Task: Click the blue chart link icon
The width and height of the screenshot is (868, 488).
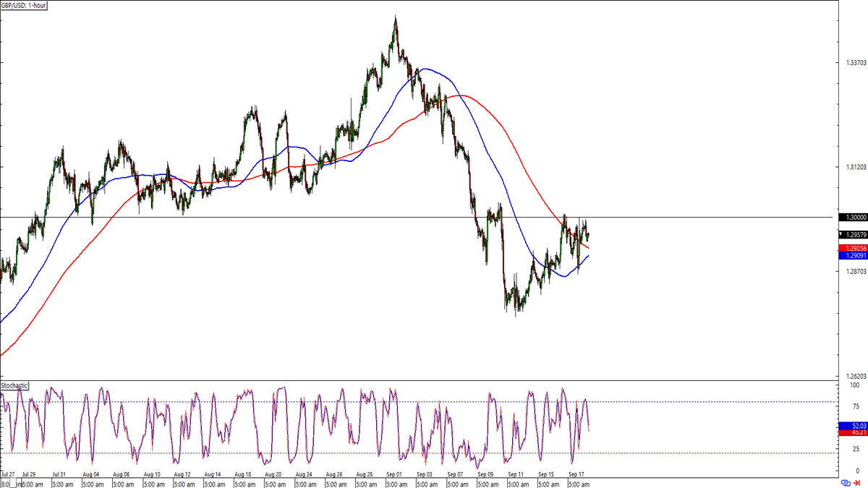Action: [846, 482]
